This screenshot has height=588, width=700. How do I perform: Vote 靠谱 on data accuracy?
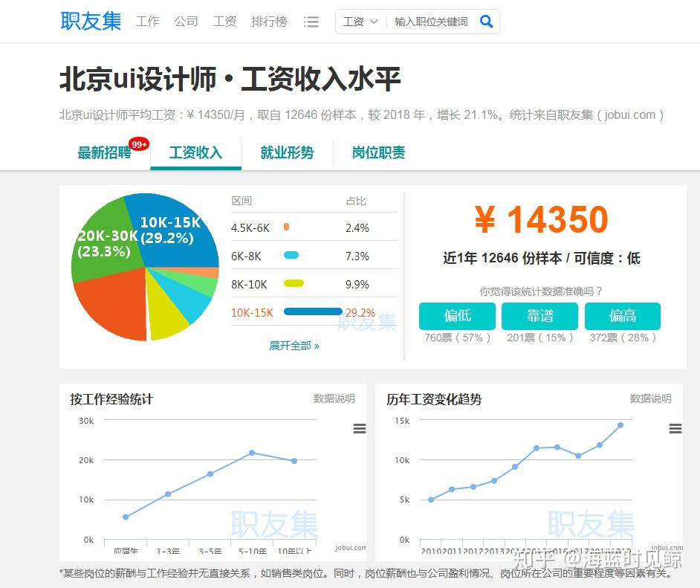[539, 316]
